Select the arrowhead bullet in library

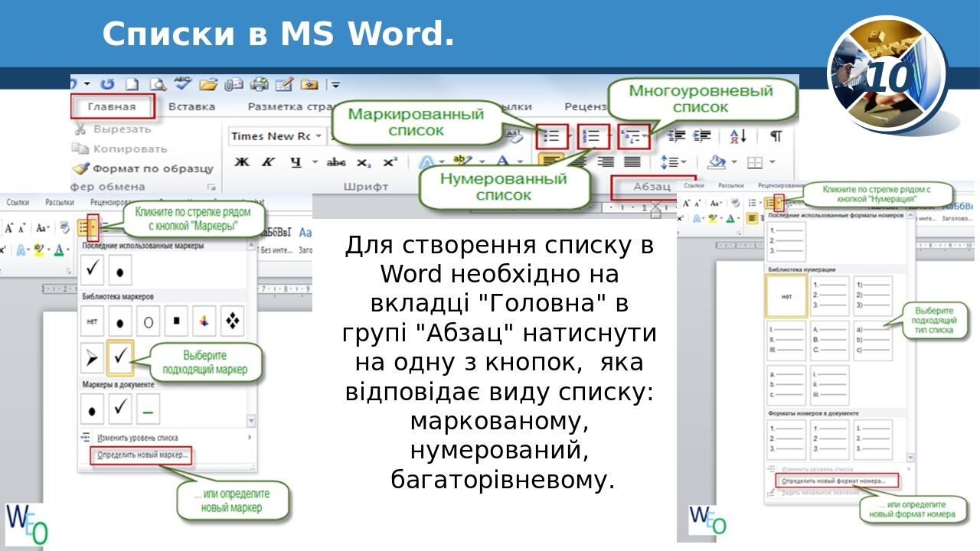tap(93, 357)
